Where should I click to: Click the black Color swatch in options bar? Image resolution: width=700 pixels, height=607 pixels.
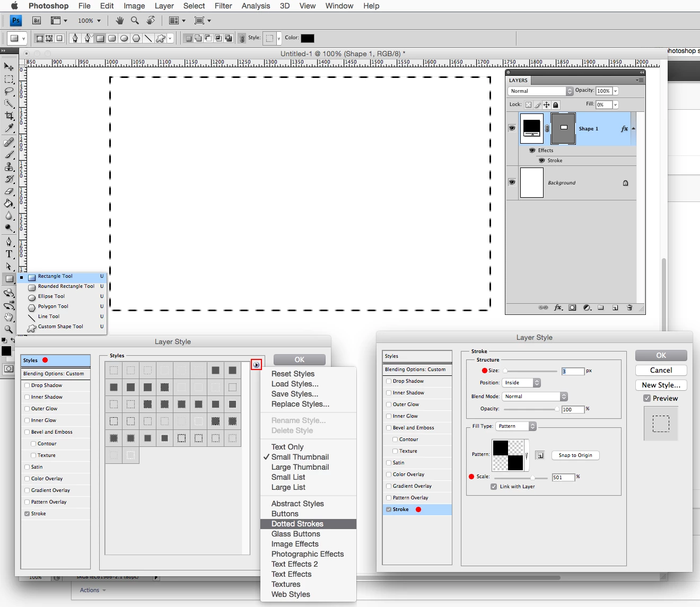pos(308,38)
